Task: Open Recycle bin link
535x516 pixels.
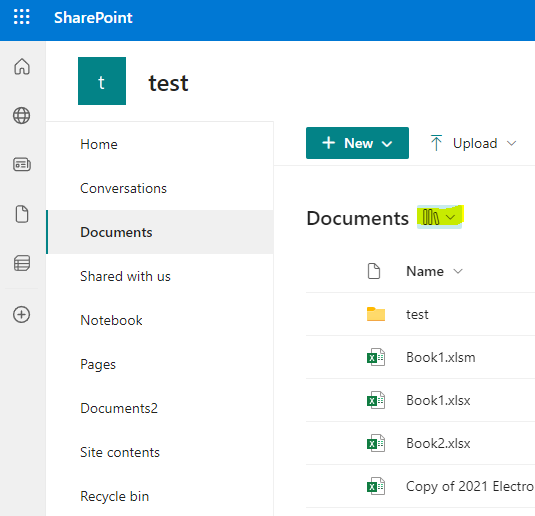Action: coord(115,497)
